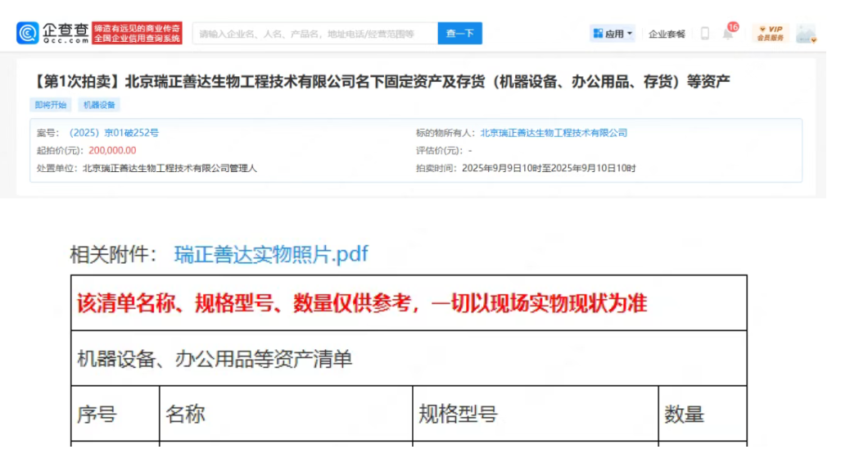
Task: Open attachment 瑞正善达实物照片.pdf
Action: point(271,254)
